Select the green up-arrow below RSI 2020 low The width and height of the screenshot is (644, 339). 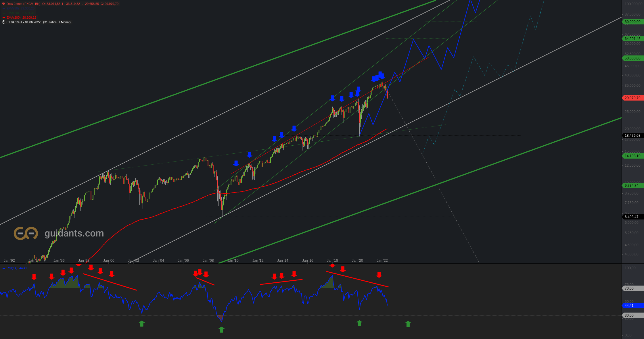[359, 323]
